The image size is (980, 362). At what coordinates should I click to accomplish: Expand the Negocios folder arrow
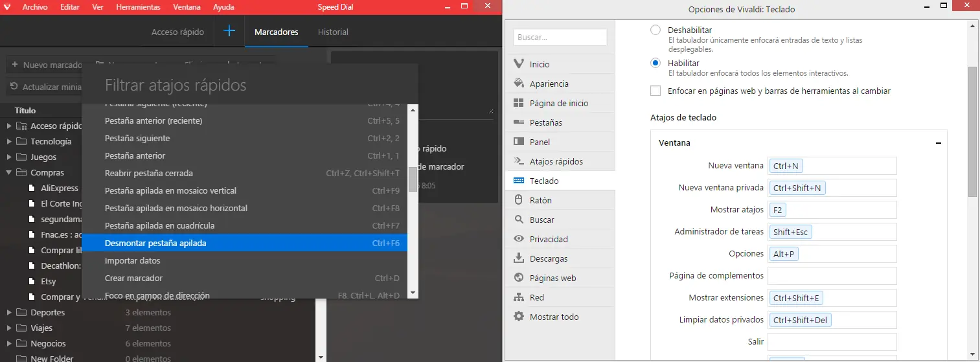point(9,343)
